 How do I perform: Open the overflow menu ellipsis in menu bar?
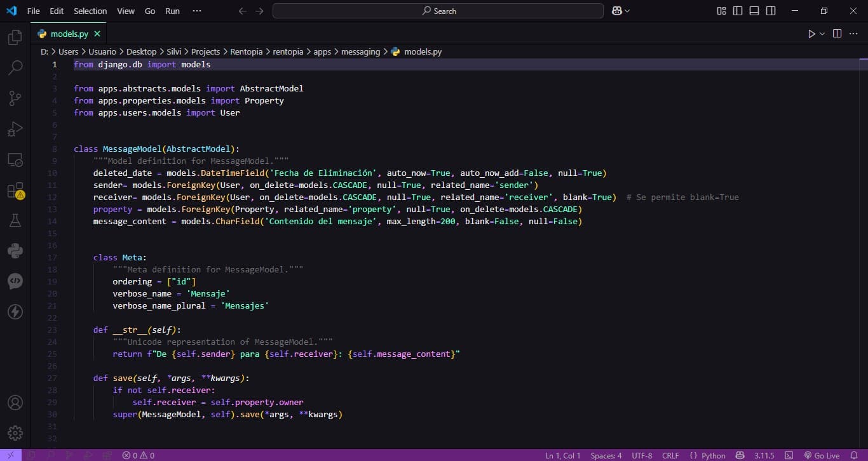point(197,11)
